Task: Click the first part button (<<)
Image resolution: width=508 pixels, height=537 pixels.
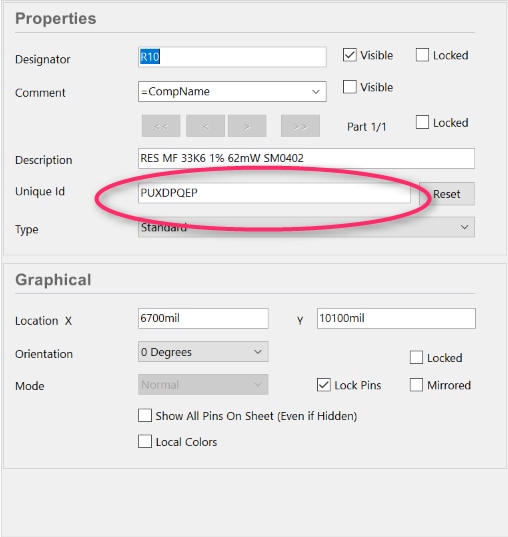Action: (161, 126)
